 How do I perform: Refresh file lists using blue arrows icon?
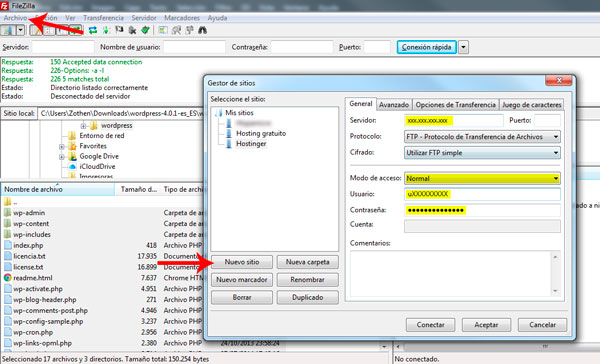(93, 30)
